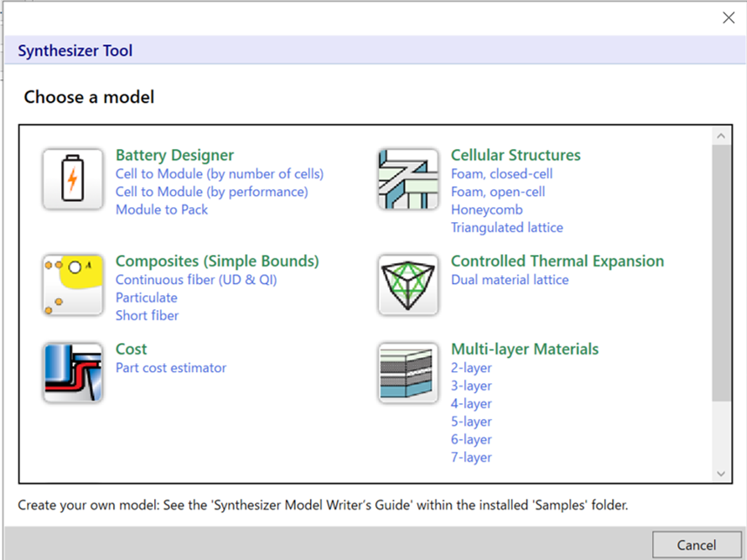Viewport: 747px width, 560px height.
Task: Click the scrollbar up arrow
Action: click(721, 137)
